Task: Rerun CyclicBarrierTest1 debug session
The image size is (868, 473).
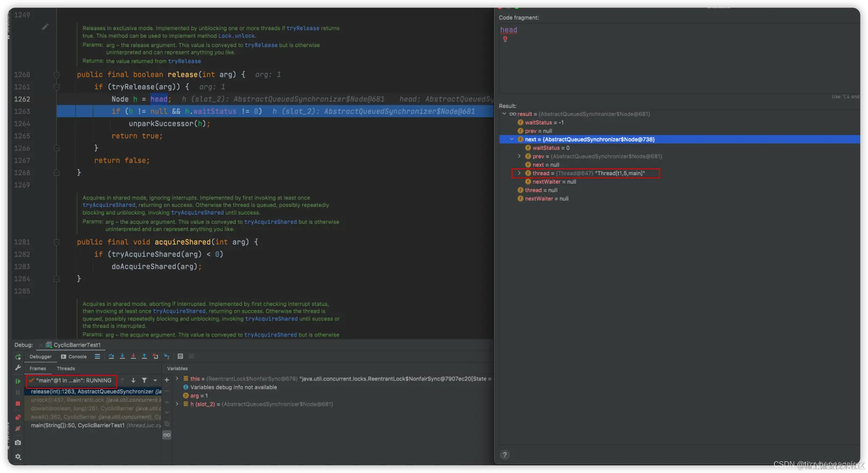Action: 18,357
